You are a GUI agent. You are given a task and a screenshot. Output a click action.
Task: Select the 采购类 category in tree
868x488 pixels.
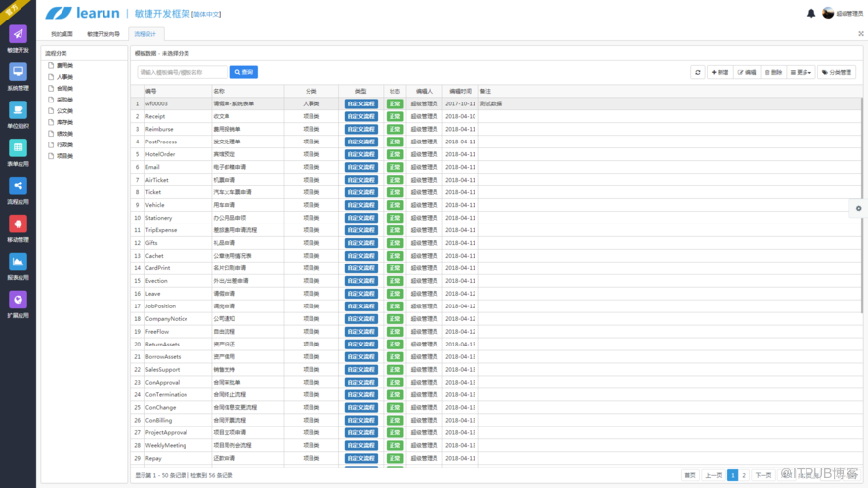click(64, 100)
